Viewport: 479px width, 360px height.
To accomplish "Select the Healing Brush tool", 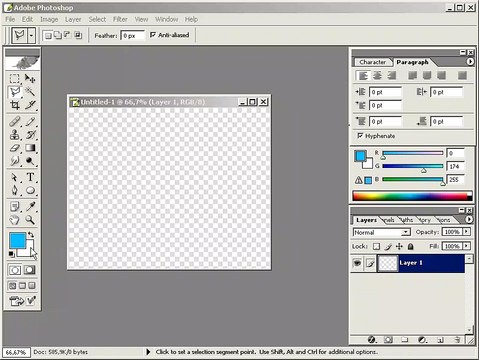I will point(14,121).
